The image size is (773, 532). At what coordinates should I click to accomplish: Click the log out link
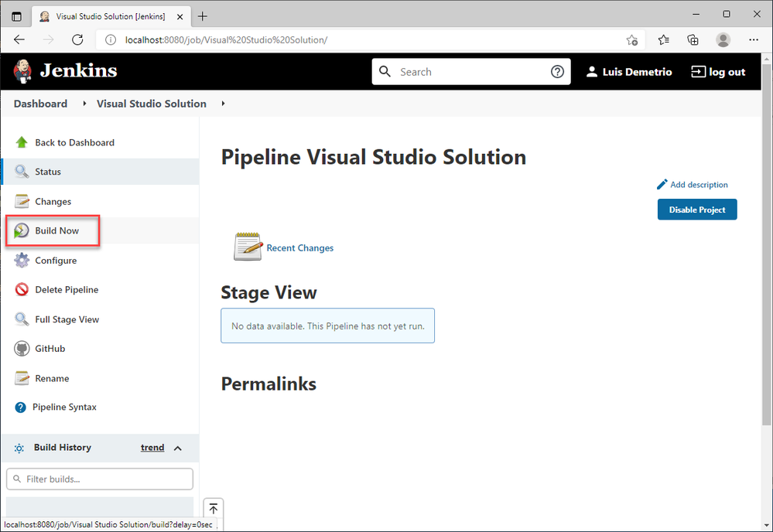coord(718,72)
